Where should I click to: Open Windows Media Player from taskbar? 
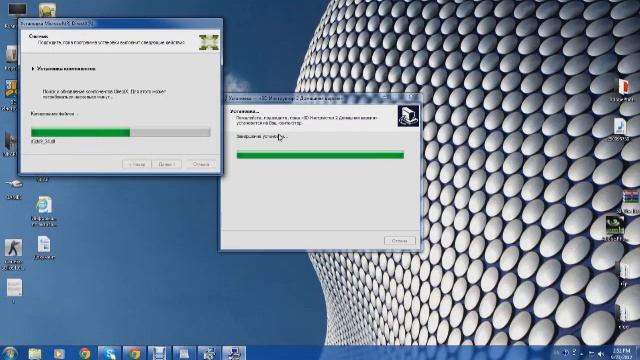(60, 353)
